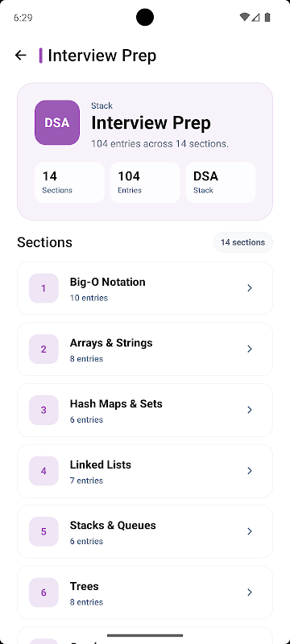Tap the Wi-Fi status icon

[244, 17]
